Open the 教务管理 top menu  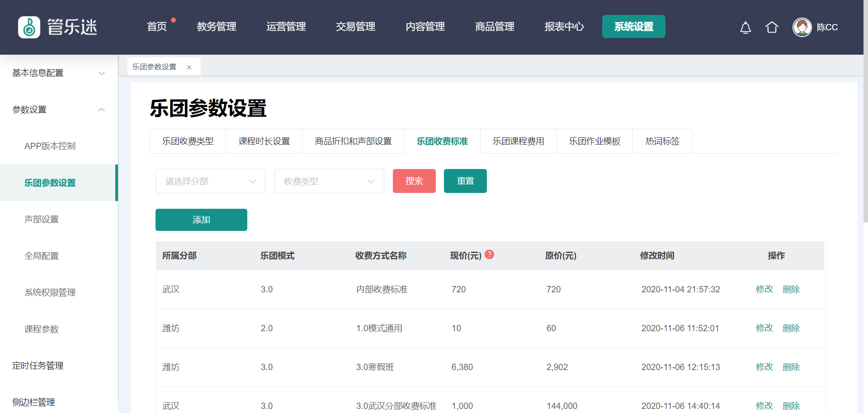coord(217,27)
